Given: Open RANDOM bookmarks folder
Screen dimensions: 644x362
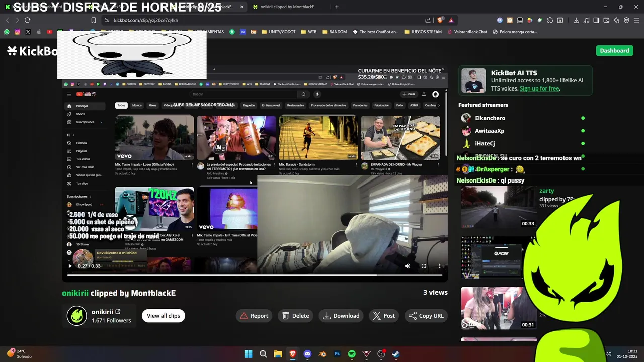Looking at the screenshot, I should [334, 32].
